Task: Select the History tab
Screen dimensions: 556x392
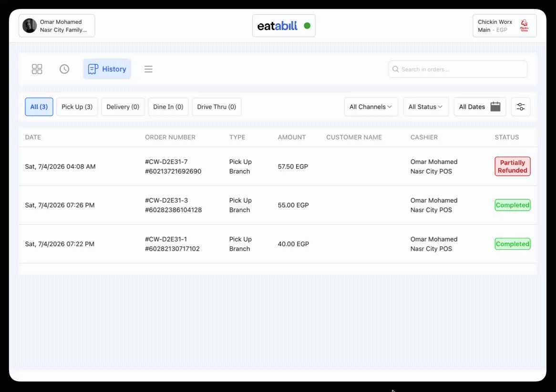Action: tap(107, 69)
